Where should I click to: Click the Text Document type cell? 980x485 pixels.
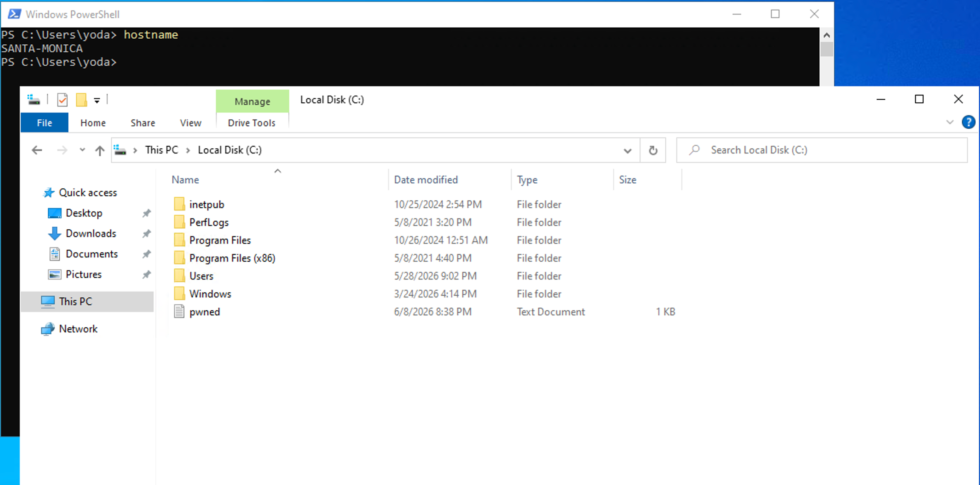(551, 312)
